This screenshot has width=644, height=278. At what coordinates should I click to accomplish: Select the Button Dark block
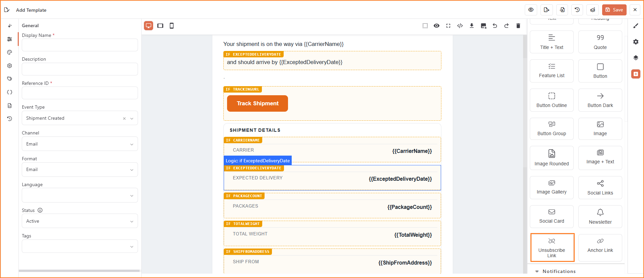[600, 100]
